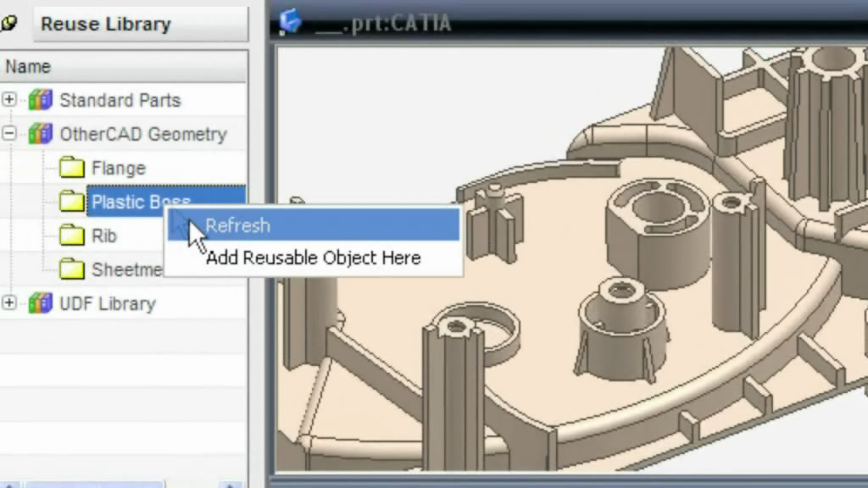Collapse the OtherCAD Geometry node
The height and width of the screenshot is (488, 868).
coord(8,134)
